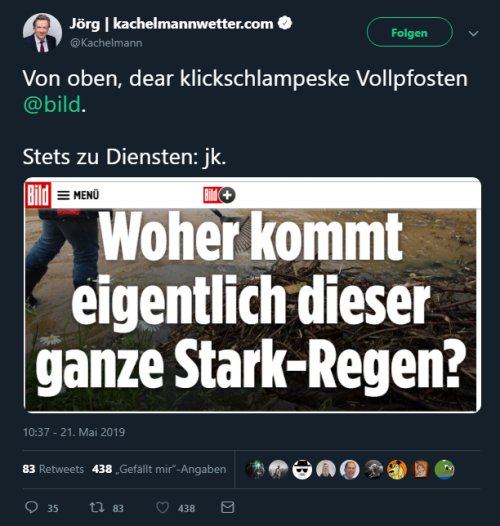Screen dimensions: 500x526
Task: Expand tweet options chevron next to Folgen
Action: 473,33
